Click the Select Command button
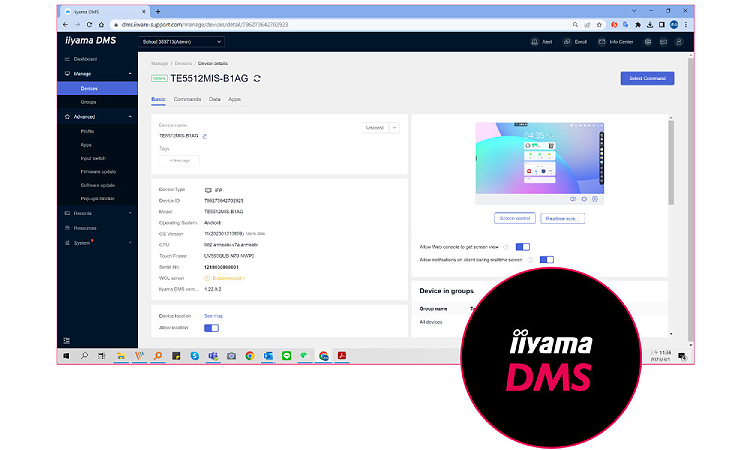The image size is (750, 450). click(646, 78)
